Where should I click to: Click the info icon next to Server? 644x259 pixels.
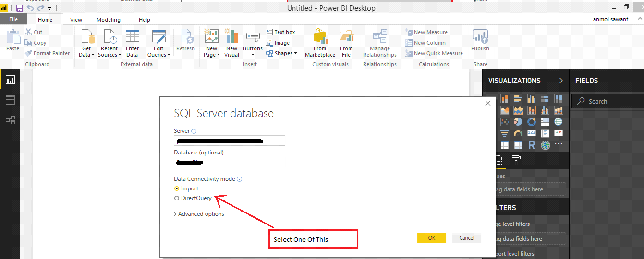pos(194,131)
